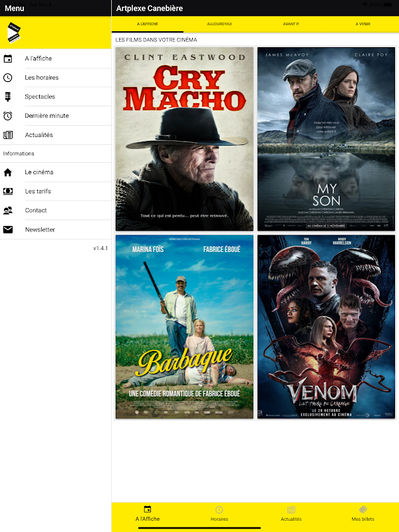
Task: Tap the calendar icon in bottom bar
Action: pyautogui.click(x=147, y=509)
